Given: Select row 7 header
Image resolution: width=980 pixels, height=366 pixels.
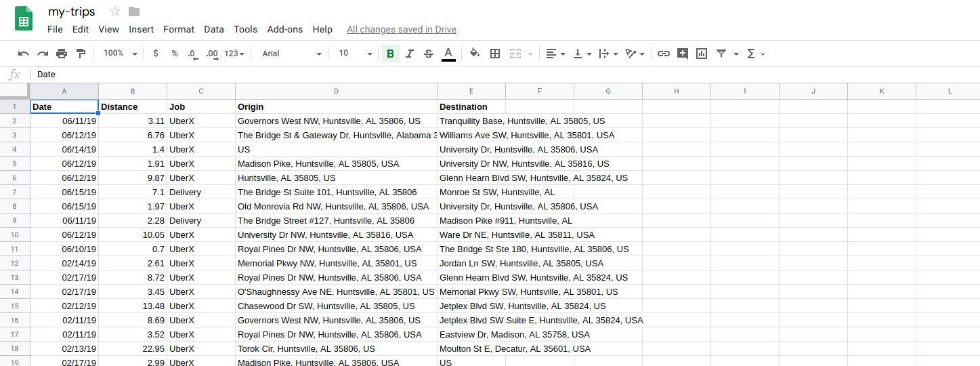Looking at the screenshot, I should click(x=15, y=192).
